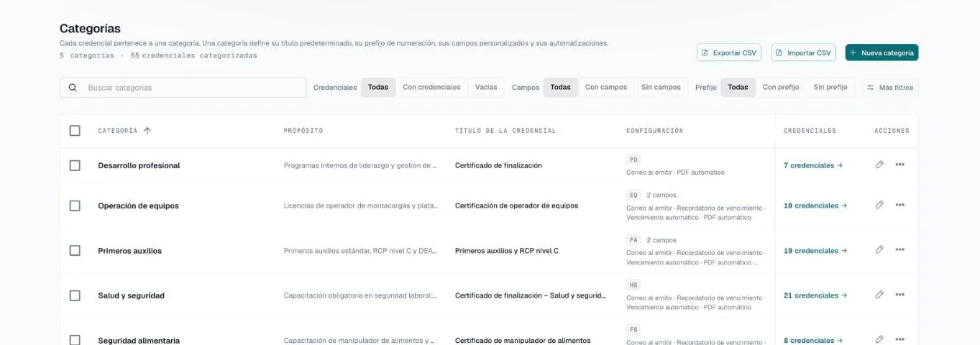Viewport: 980px width, 345px height.
Task: Click the Importar CSV button
Action: click(x=803, y=52)
